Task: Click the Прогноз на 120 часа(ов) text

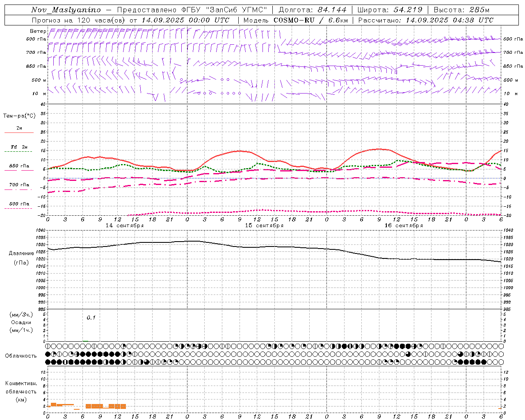Action: (79, 20)
